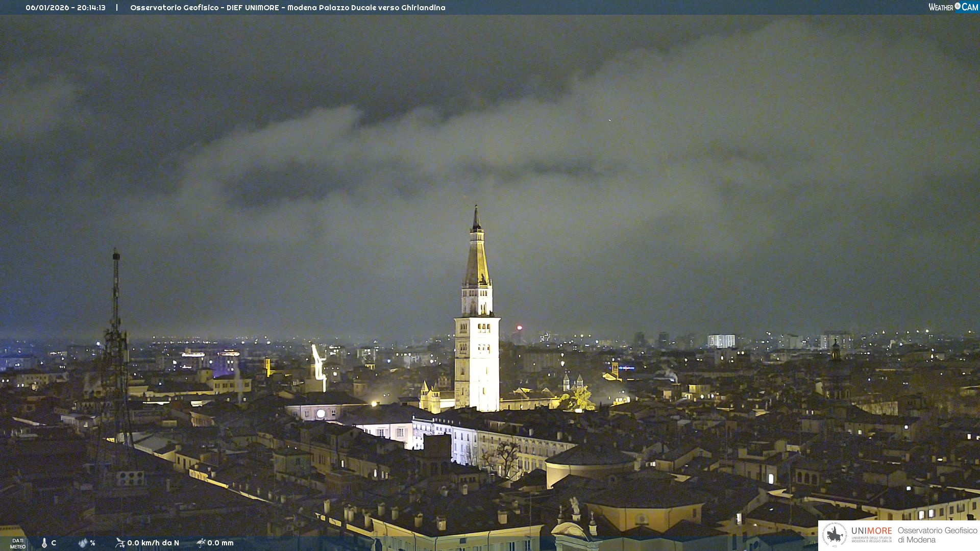The height and width of the screenshot is (551, 980).
Task: Click the 0.0 km/h da N wind reading
Action: click(x=153, y=543)
